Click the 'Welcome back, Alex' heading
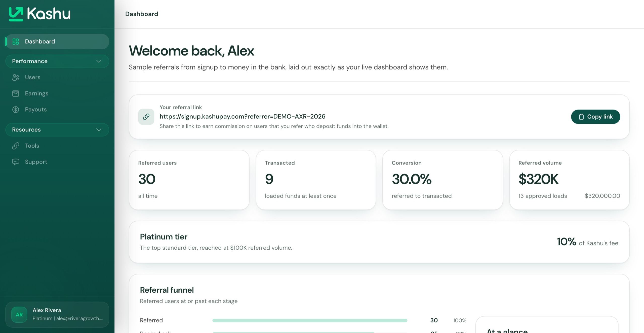 pos(191,51)
